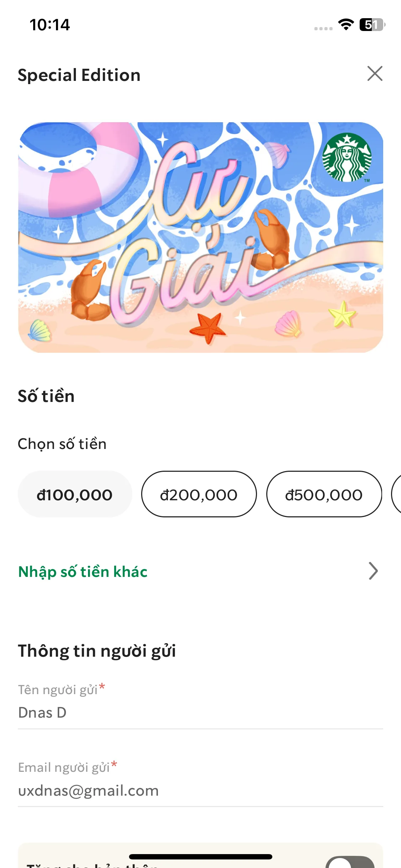Edit the sender name field "Dnas D"
Viewport: 401px width, 868px height.
pos(200,713)
